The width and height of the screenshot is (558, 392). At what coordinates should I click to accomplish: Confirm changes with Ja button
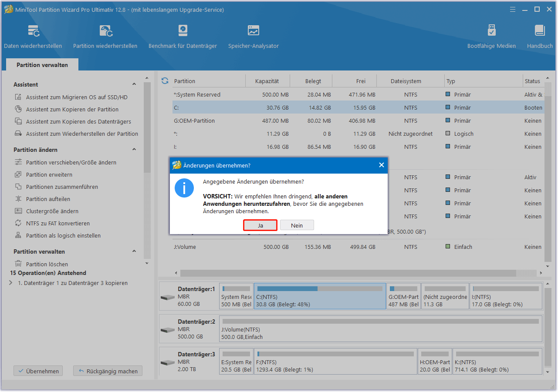click(260, 225)
